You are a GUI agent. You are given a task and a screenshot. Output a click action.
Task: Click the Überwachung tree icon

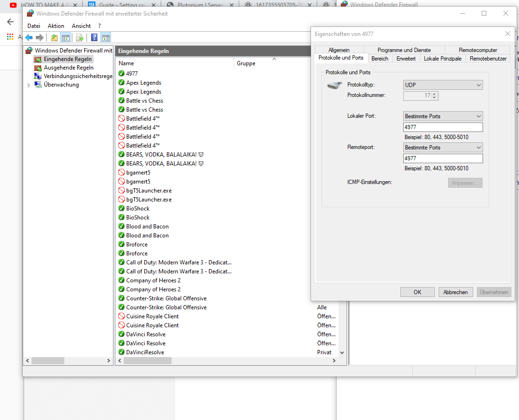point(38,85)
